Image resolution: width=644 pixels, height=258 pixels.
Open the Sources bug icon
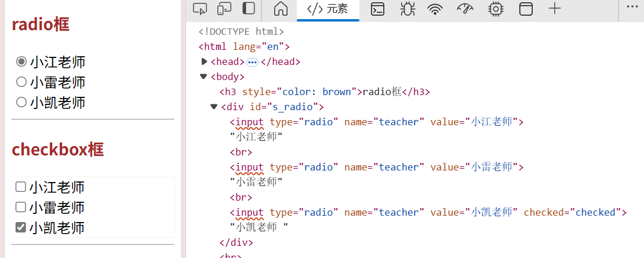tap(408, 9)
